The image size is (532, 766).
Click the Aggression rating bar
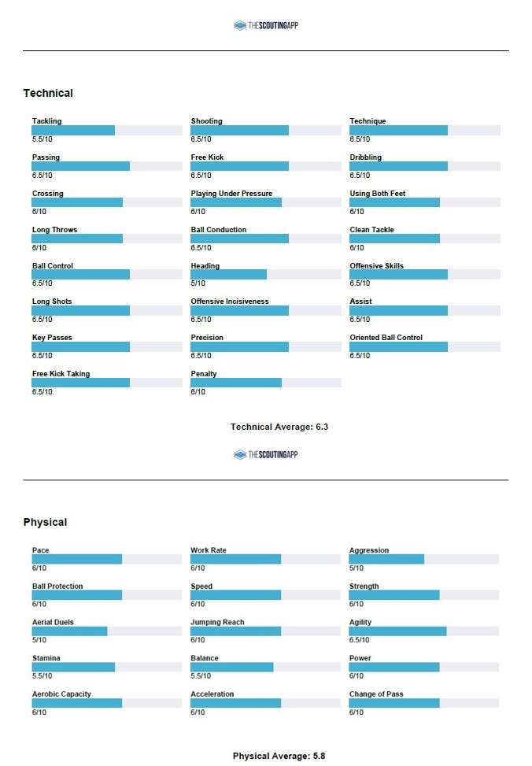423,560
